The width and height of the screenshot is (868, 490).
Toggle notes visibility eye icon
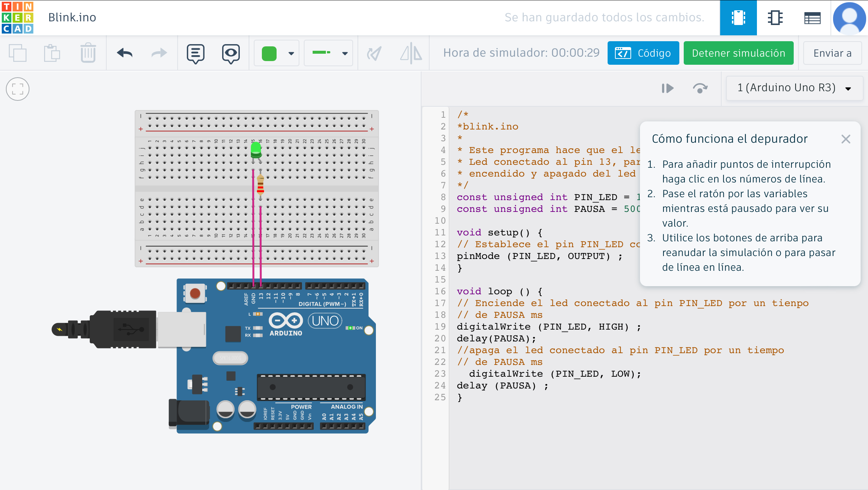click(x=231, y=54)
